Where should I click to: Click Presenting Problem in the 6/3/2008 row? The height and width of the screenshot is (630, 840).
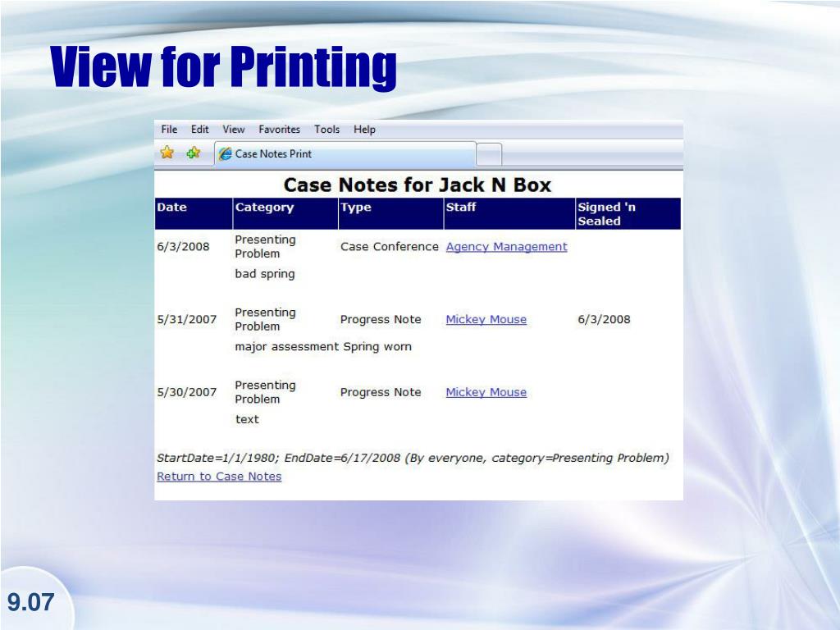coord(265,246)
